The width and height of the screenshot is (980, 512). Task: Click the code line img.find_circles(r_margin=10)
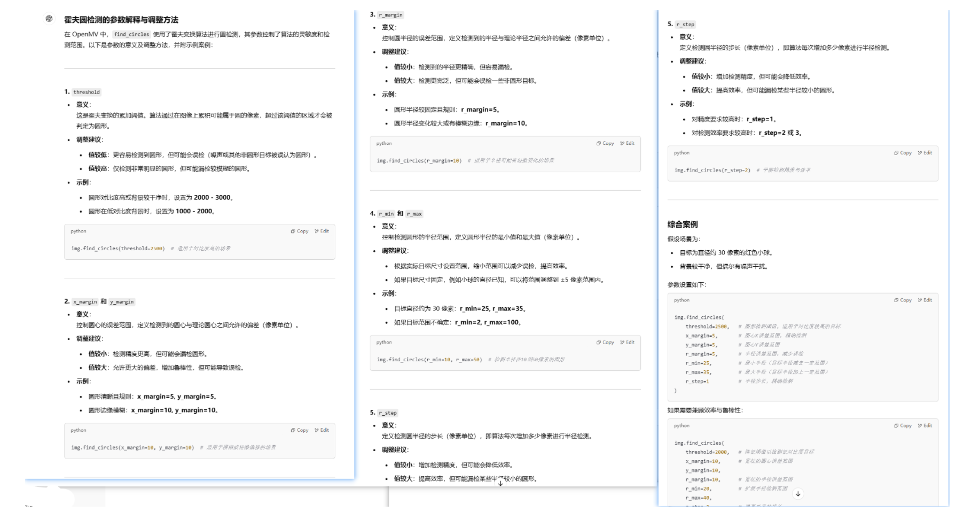point(419,160)
